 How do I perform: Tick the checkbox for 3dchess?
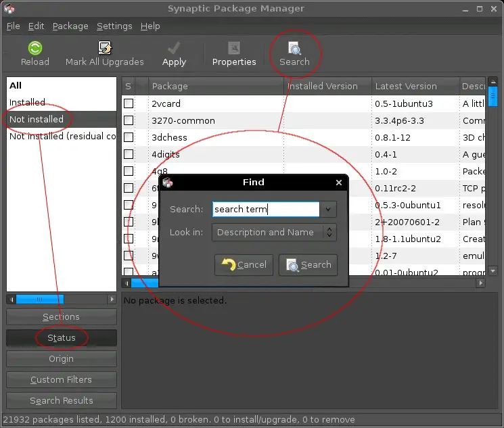(x=129, y=137)
